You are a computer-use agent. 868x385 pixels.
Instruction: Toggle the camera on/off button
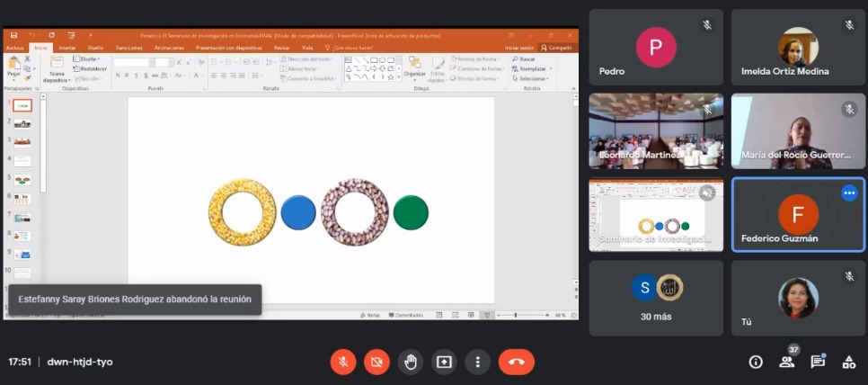tap(376, 362)
